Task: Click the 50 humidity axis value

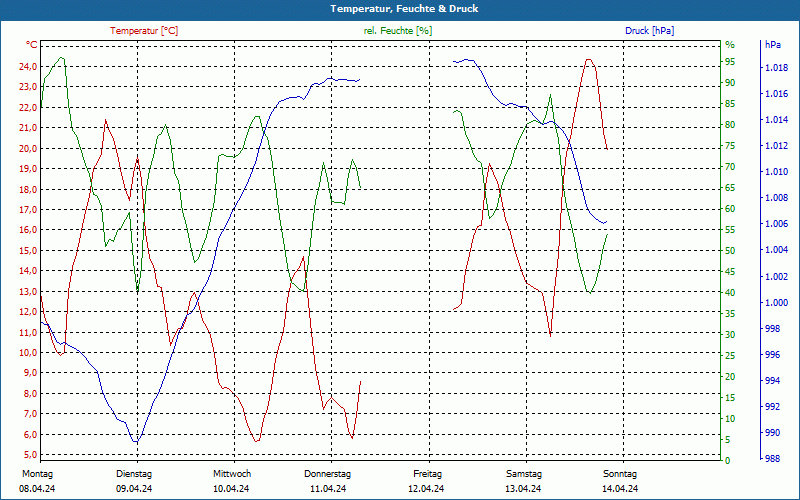Action: (730, 251)
